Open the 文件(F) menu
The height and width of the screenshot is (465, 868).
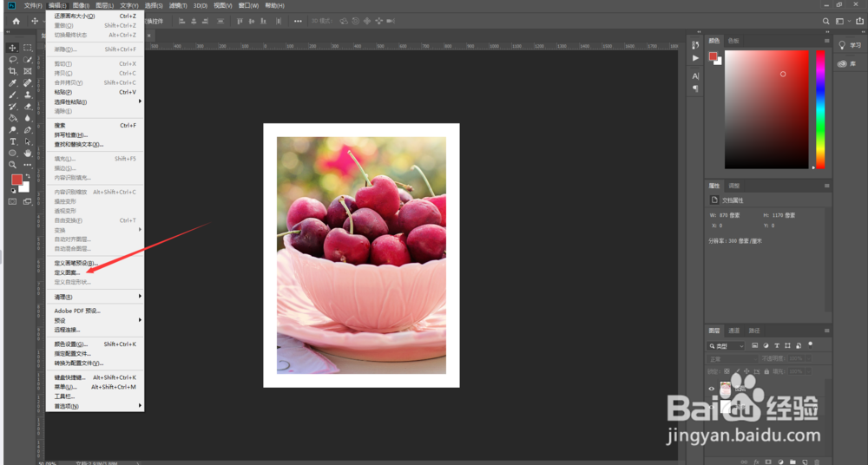[33, 5]
